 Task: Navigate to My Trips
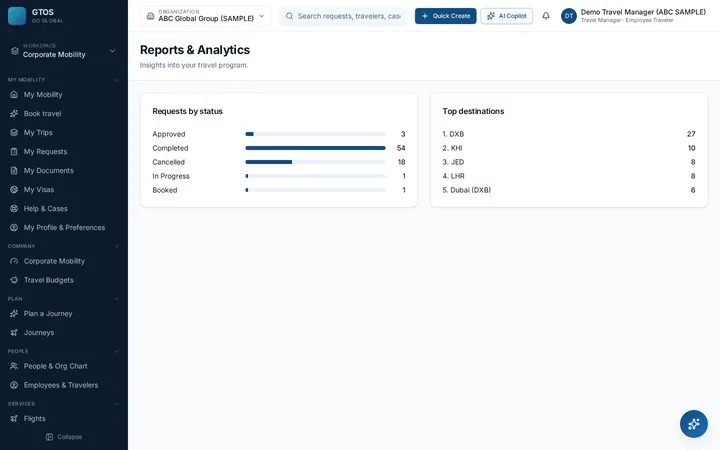pyautogui.click(x=64, y=132)
